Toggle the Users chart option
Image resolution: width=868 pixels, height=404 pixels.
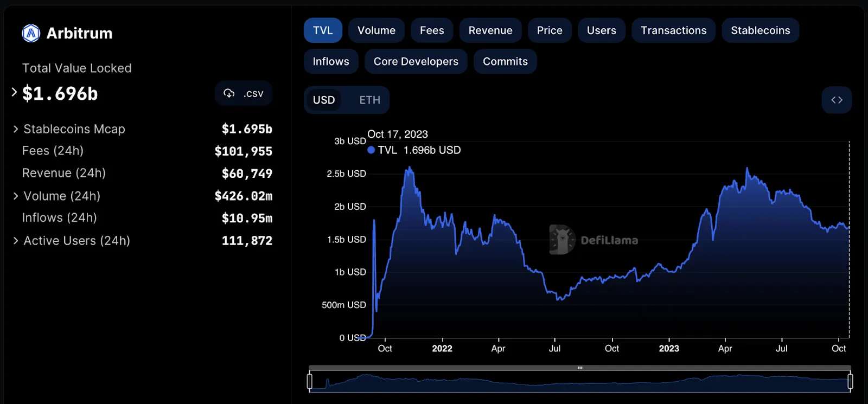pyautogui.click(x=602, y=30)
